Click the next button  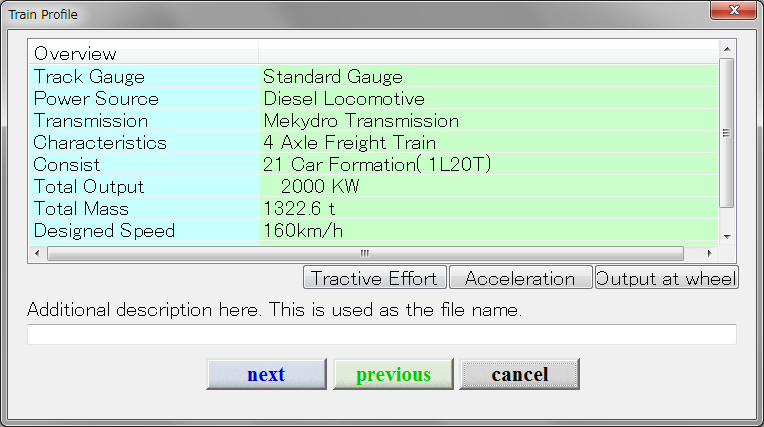[x=267, y=374]
